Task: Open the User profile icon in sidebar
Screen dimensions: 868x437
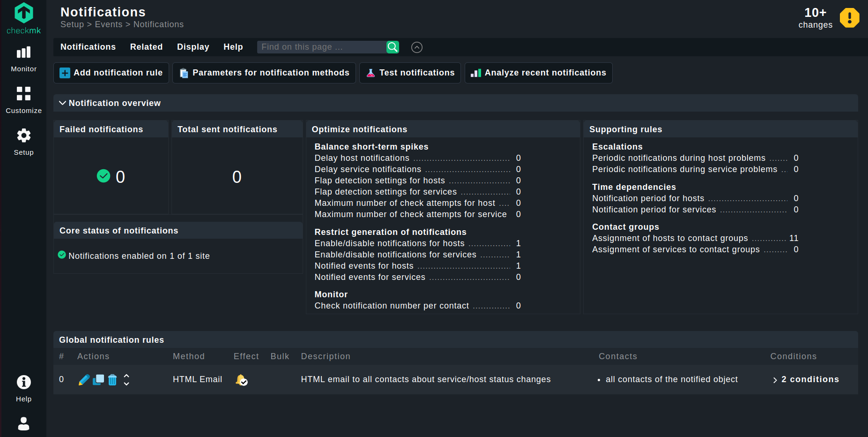Action: 23,423
